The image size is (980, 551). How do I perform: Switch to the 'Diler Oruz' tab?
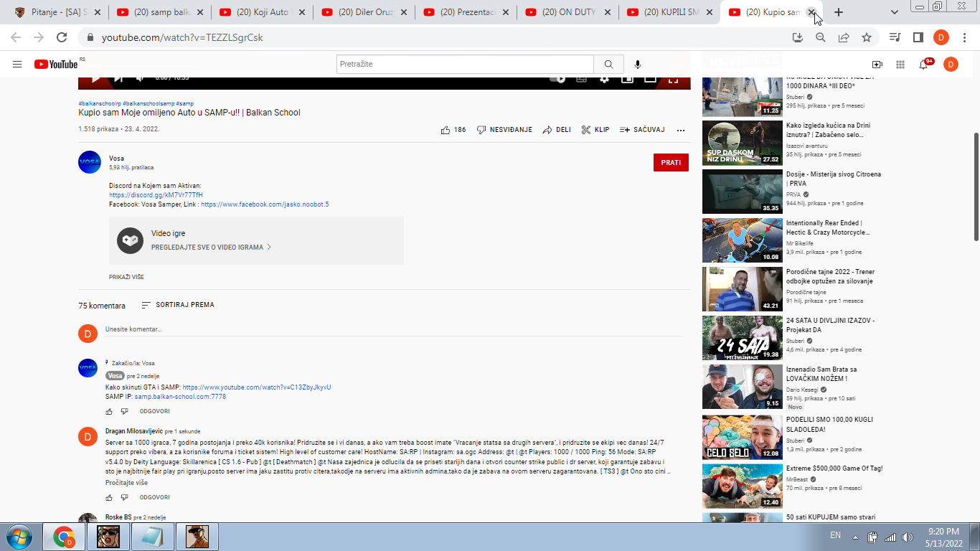[365, 12]
